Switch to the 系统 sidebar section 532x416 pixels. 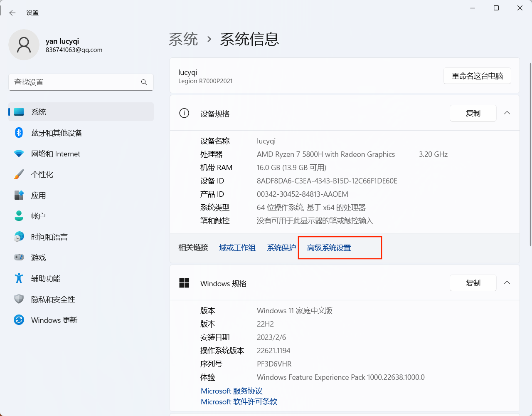click(39, 111)
